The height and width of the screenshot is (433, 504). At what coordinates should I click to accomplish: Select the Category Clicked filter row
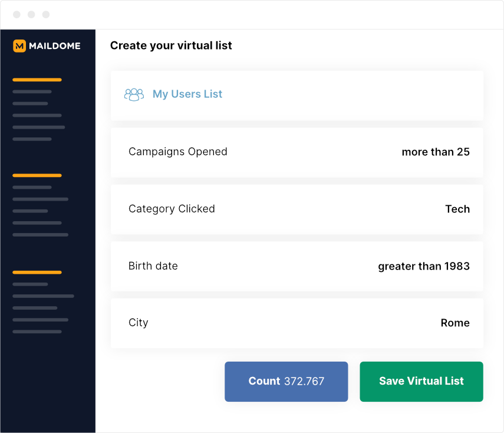(x=297, y=209)
